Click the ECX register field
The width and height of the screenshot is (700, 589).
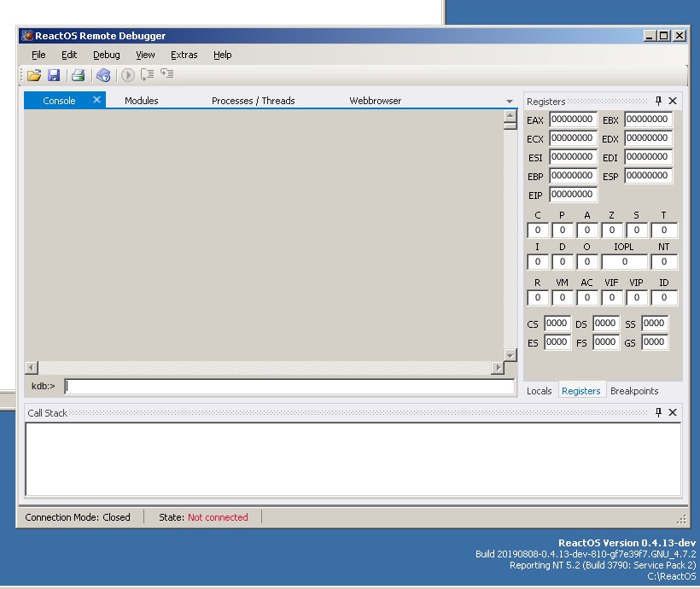[573, 138]
